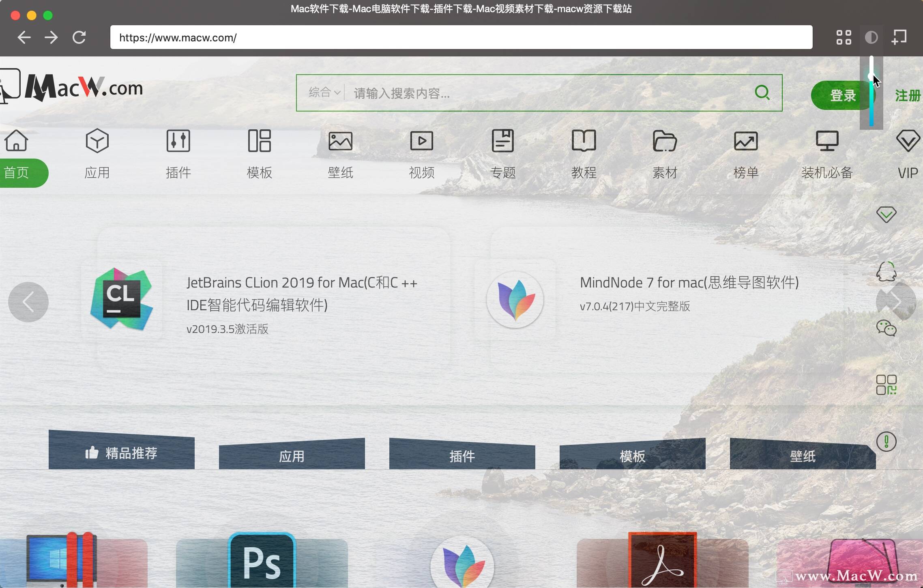Click the 素材 folder icon
923x588 pixels.
tap(665, 141)
